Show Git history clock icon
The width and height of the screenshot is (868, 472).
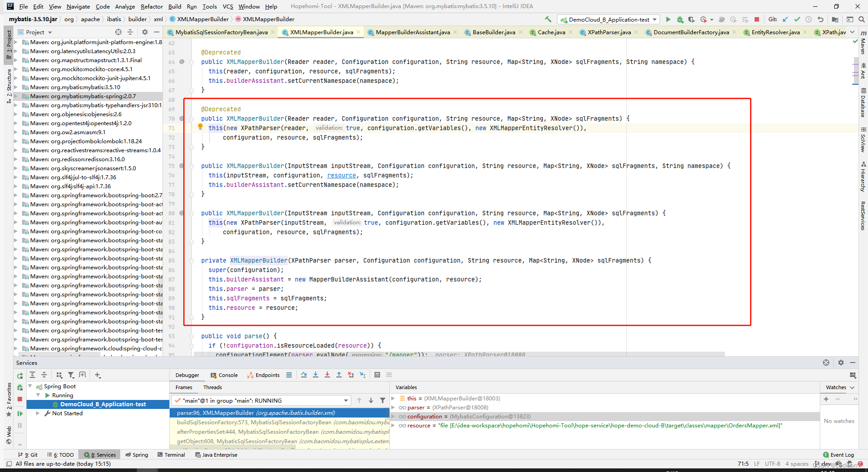coord(809,19)
